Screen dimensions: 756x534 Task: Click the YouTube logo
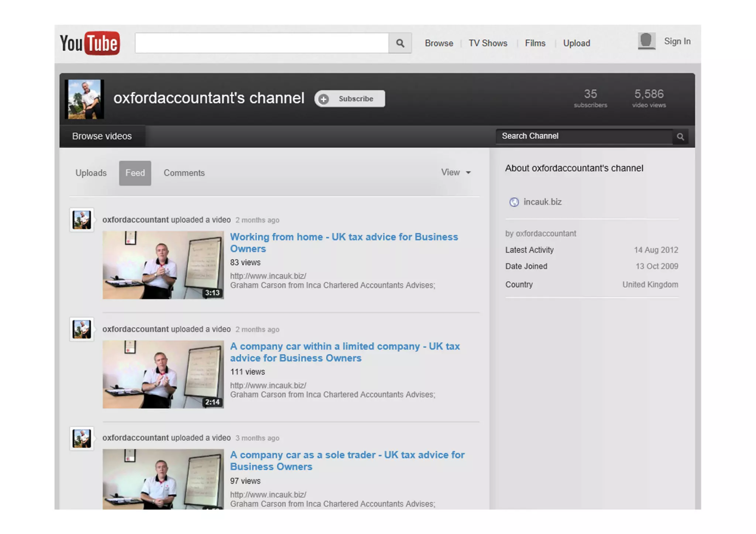[90, 43]
